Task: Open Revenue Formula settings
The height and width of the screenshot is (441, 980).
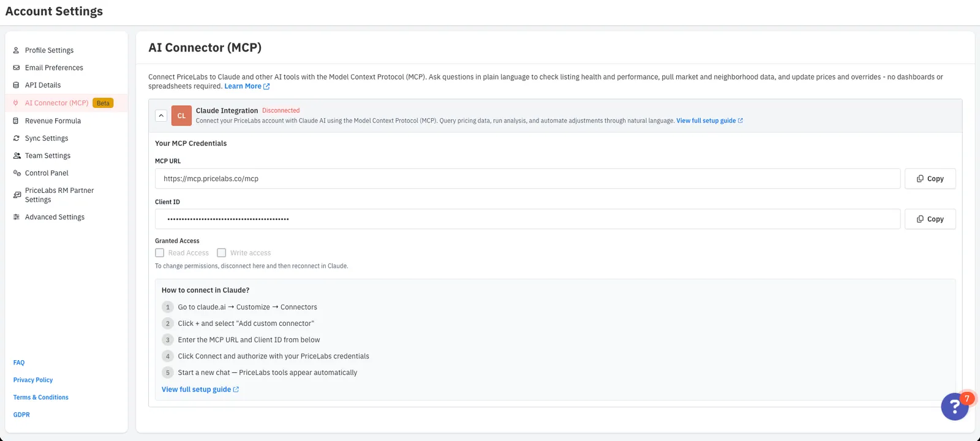Action: click(53, 121)
